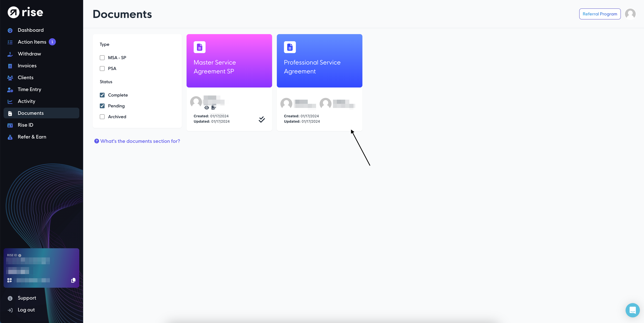Click the Action Items checklist icon
The image size is (644, 323).
pos(10,42)
